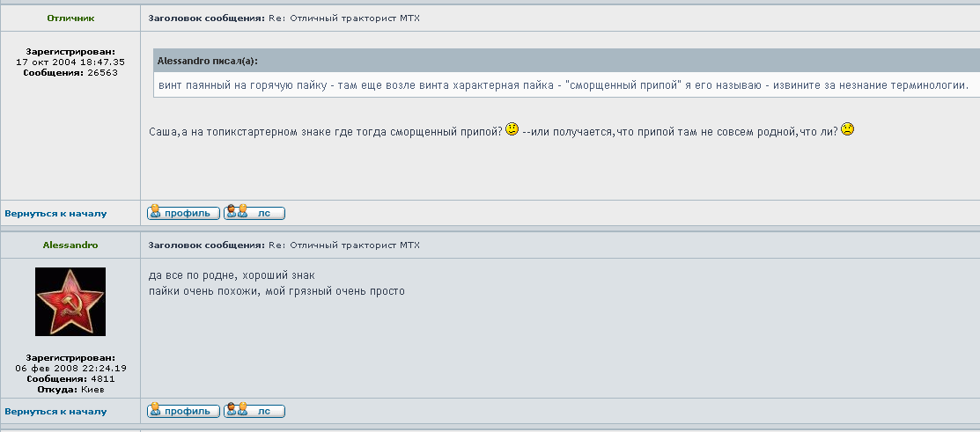The image size is (980, 432).
Task: Click the ЛС private message button under Отличник's post
Action: point(254,213)
